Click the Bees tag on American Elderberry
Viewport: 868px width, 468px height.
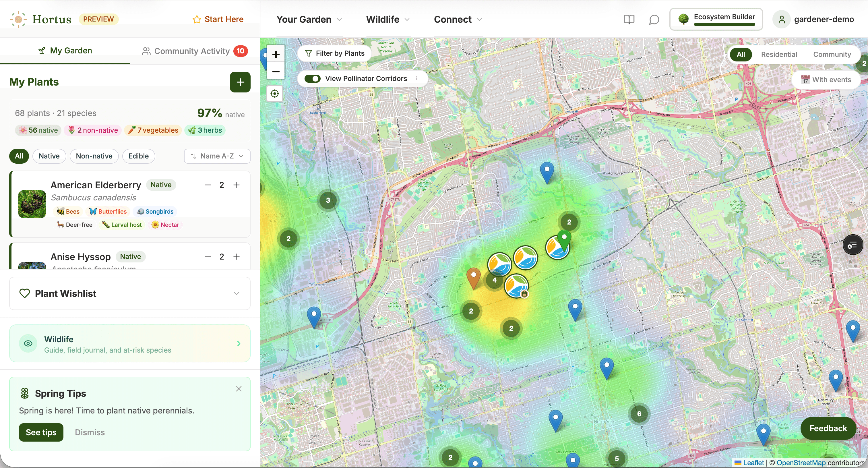pyautogui.click(x=68, y=211)
